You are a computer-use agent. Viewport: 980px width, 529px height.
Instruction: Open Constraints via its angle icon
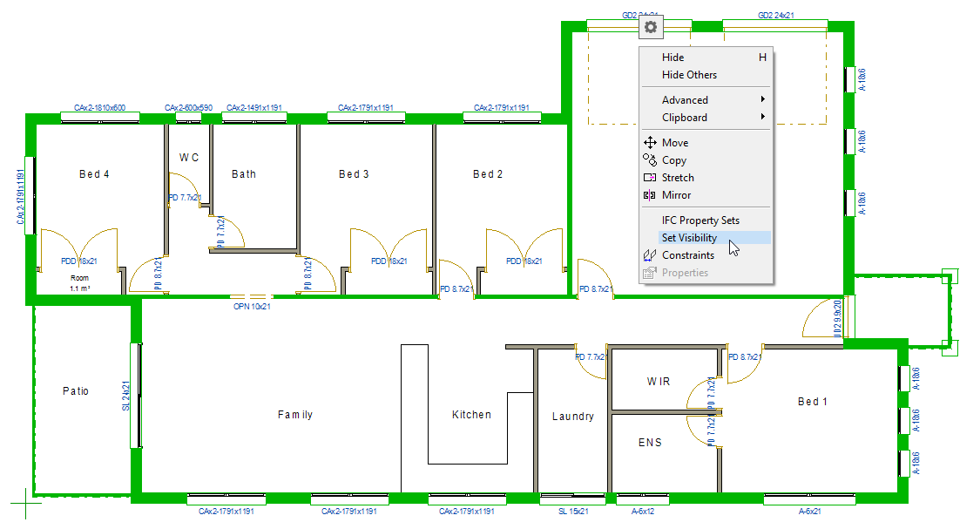(648, 254)
